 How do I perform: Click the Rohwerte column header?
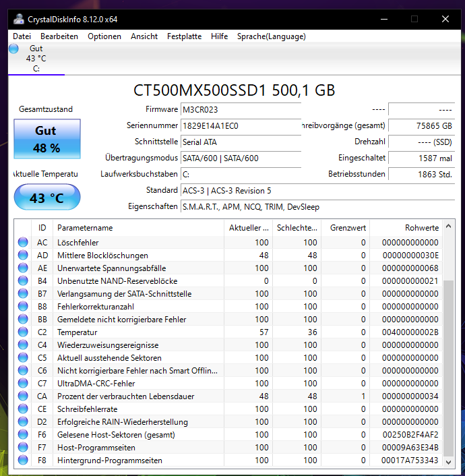(x=406, y=228)
